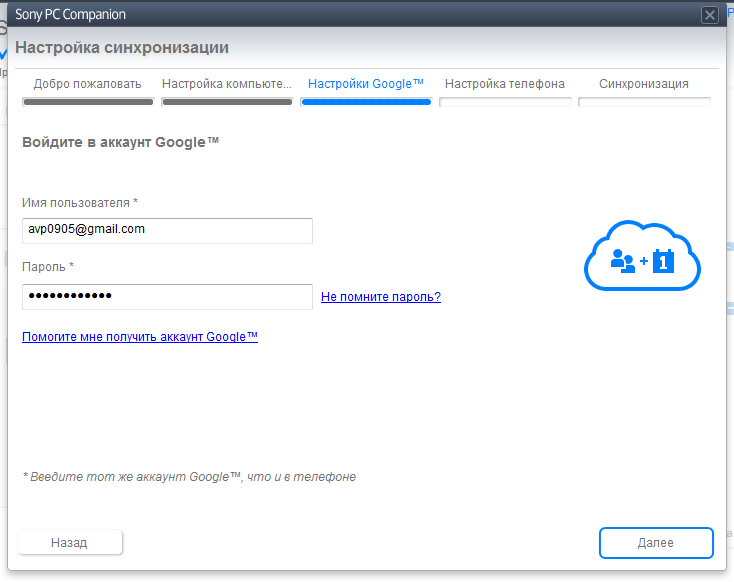This screenshot has height=582, width=734.
Task: Open the "Синхронизация" step tab
Action: tap(644, 84)
